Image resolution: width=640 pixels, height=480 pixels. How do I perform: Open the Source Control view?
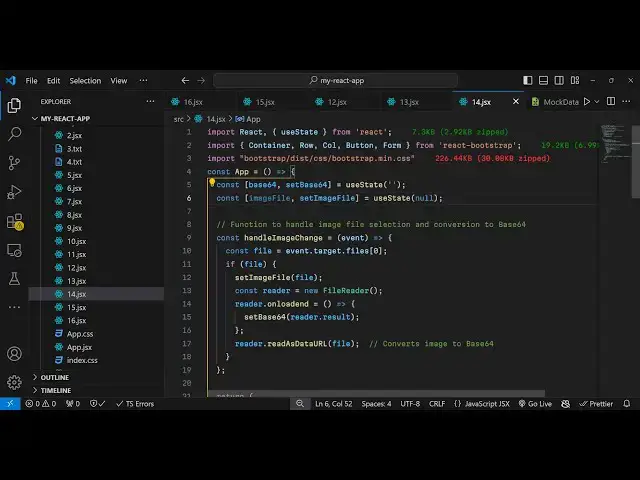tap(14, 162)
